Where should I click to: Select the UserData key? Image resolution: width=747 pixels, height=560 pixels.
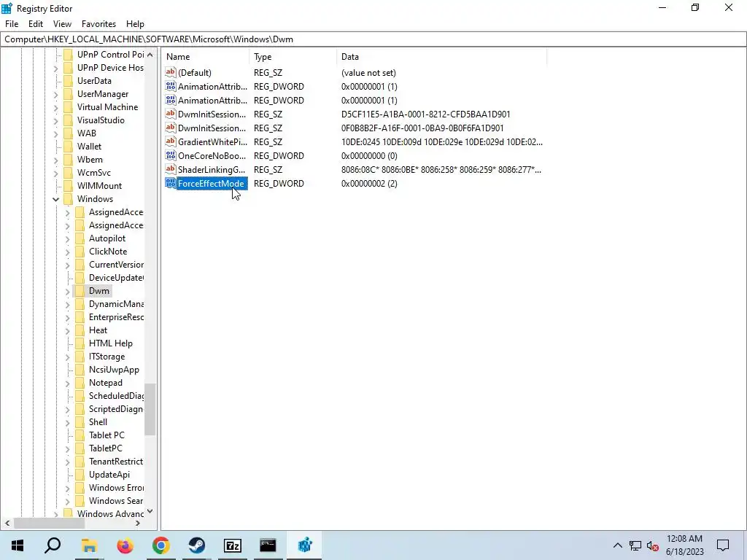tap(94, 81)
